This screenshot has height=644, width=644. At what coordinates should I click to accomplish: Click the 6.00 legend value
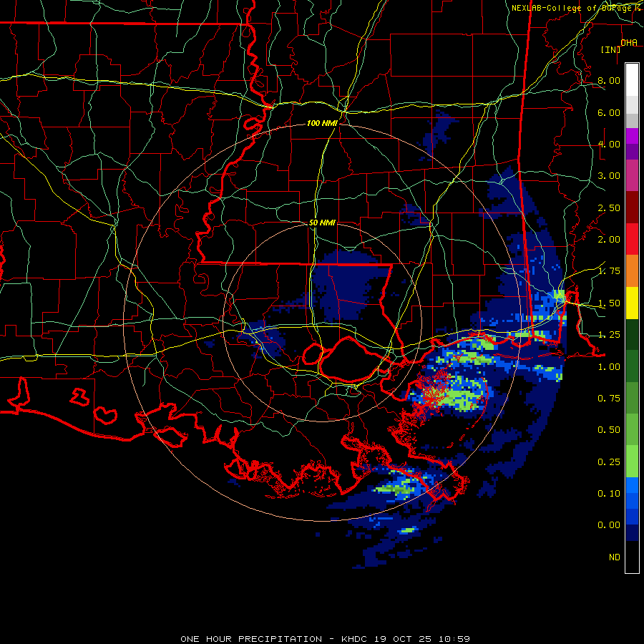(x=609, y=112)
